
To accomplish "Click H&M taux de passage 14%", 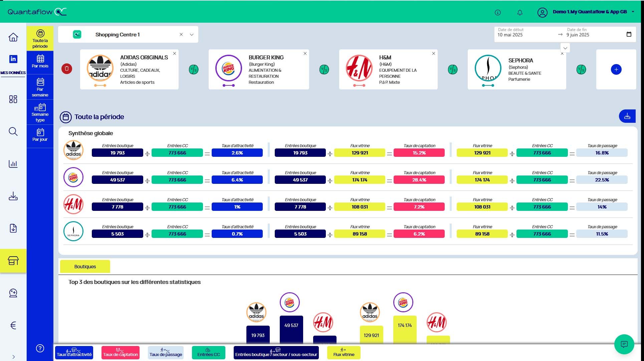I will pyautogui.click(x=602, y=207).
